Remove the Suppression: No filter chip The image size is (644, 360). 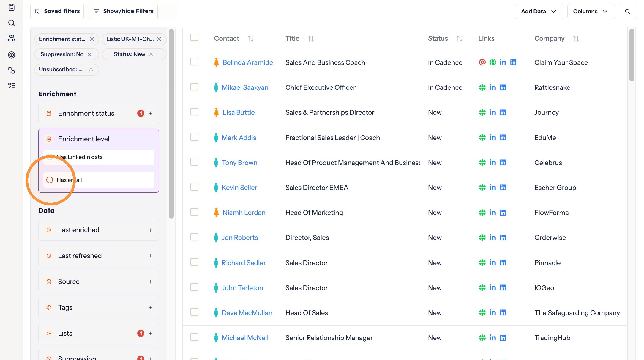click(x=89, y=54)
